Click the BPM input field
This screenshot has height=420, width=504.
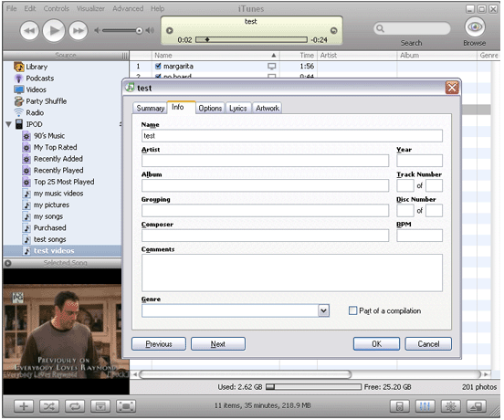click(x=419, y=236)
